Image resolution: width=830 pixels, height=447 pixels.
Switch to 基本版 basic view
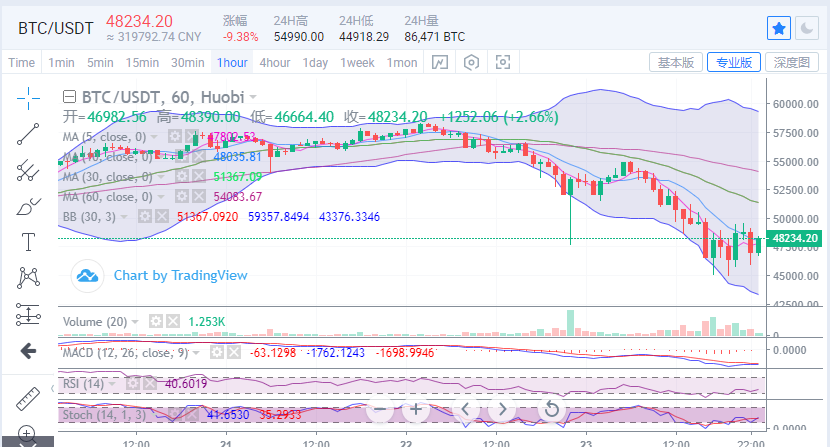point(676,62)
